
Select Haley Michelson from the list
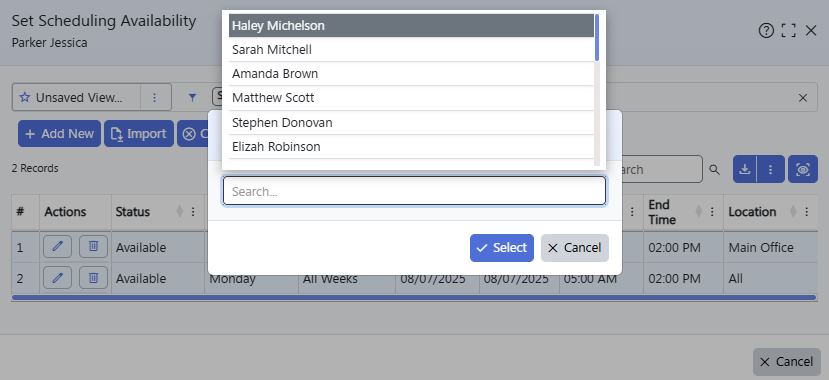[x=411, y=25]
